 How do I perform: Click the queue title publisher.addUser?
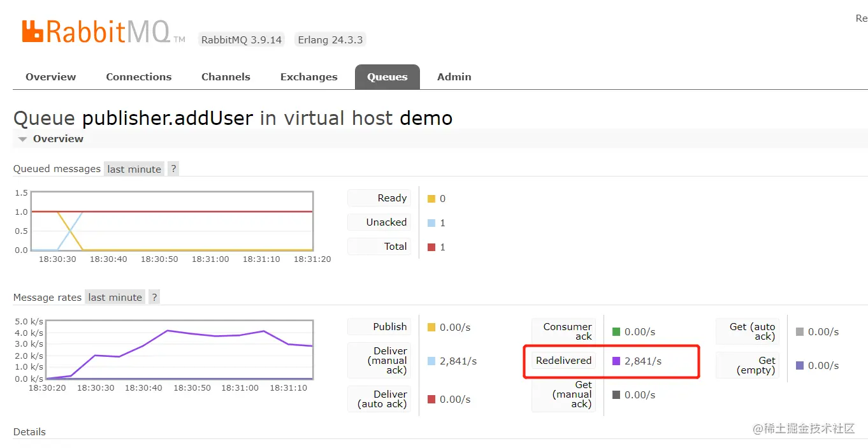tap(168, 119)
